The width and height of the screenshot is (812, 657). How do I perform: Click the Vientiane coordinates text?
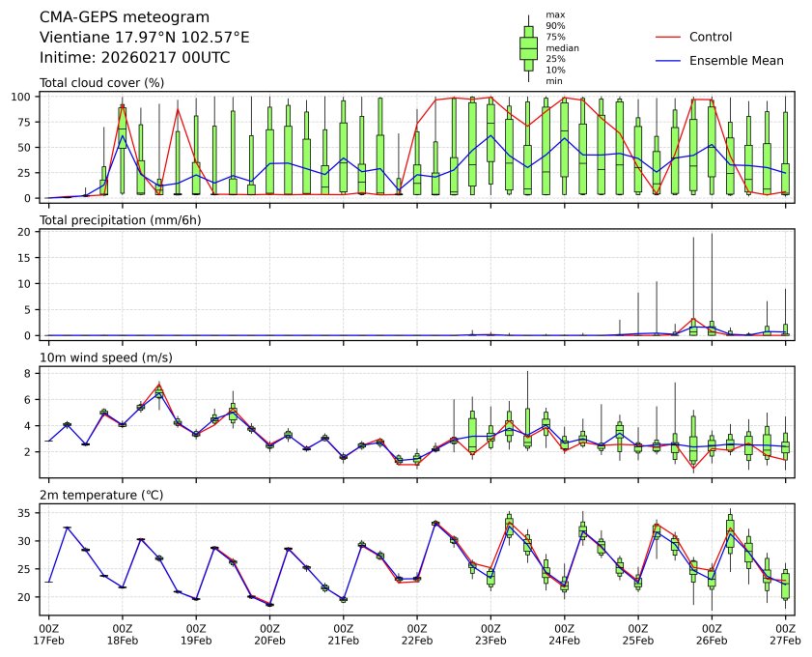tap(144, 37)
